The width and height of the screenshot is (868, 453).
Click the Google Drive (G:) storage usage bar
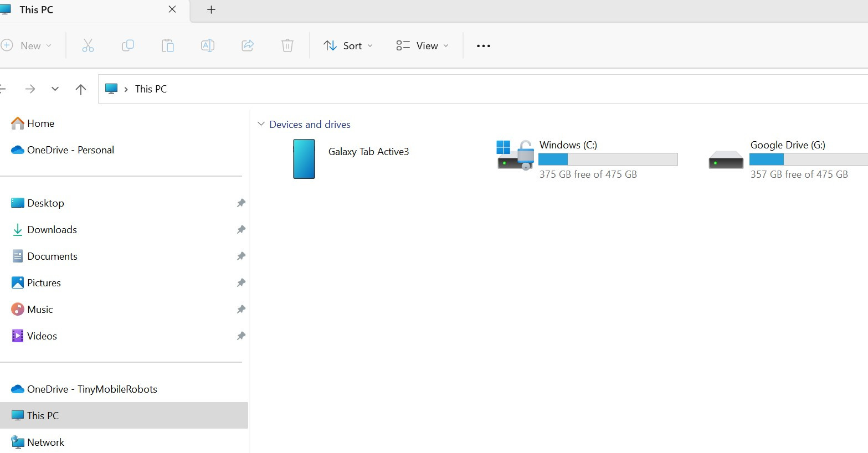click(808, 159)
